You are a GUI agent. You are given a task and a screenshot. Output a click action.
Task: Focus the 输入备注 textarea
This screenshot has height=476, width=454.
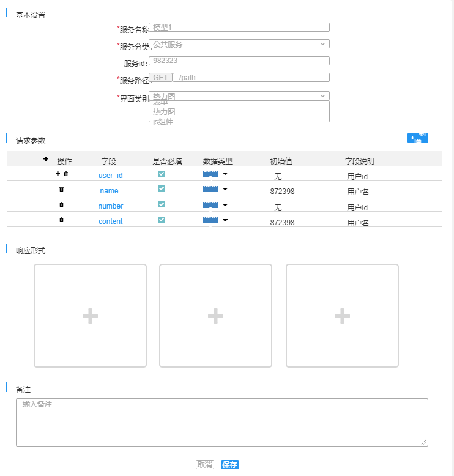222,422
